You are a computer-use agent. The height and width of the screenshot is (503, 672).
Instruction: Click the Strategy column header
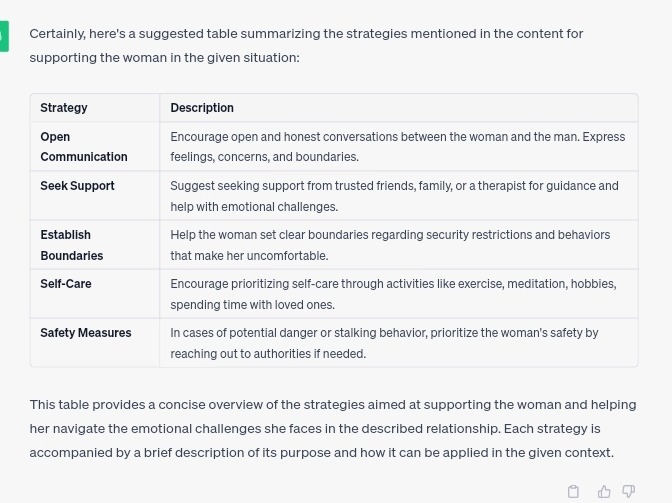click(64, 107)
